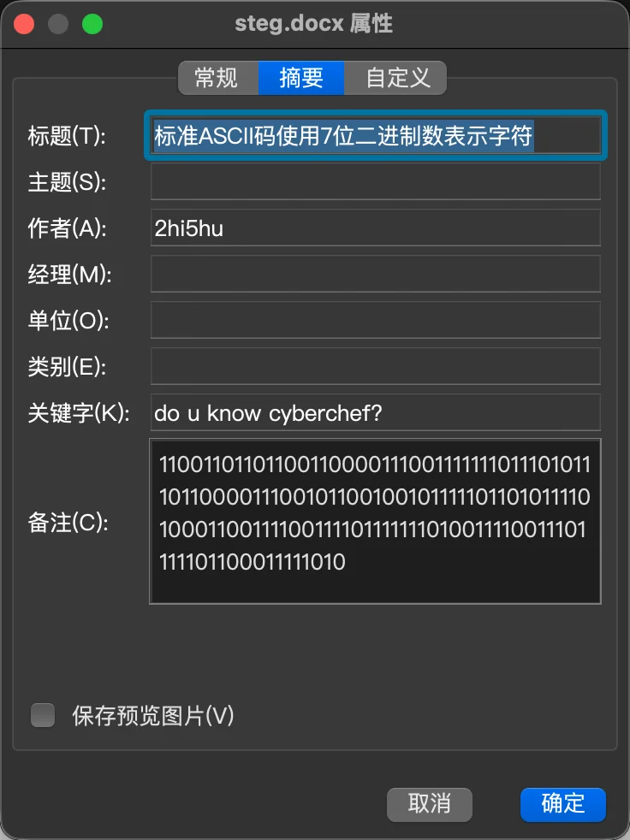Click the steg.docx 属性 title bar text

313,24
